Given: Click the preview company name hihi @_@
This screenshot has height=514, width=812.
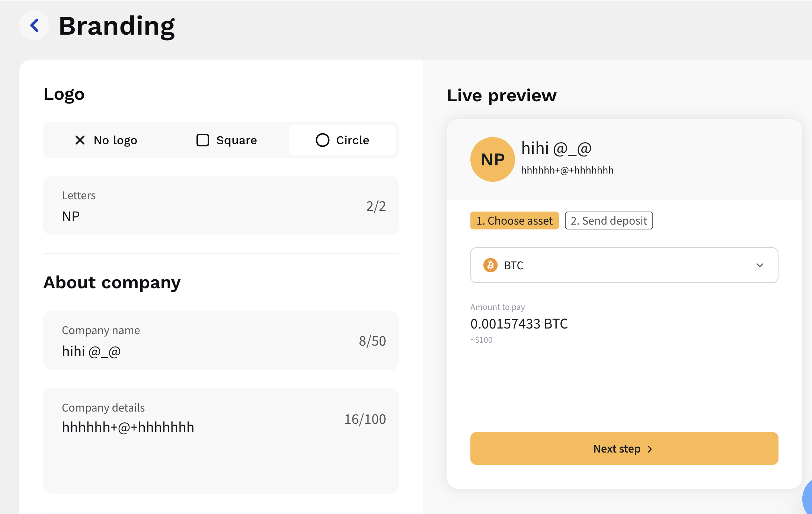Looking at the screenshot, I should (x=556, y=148).
